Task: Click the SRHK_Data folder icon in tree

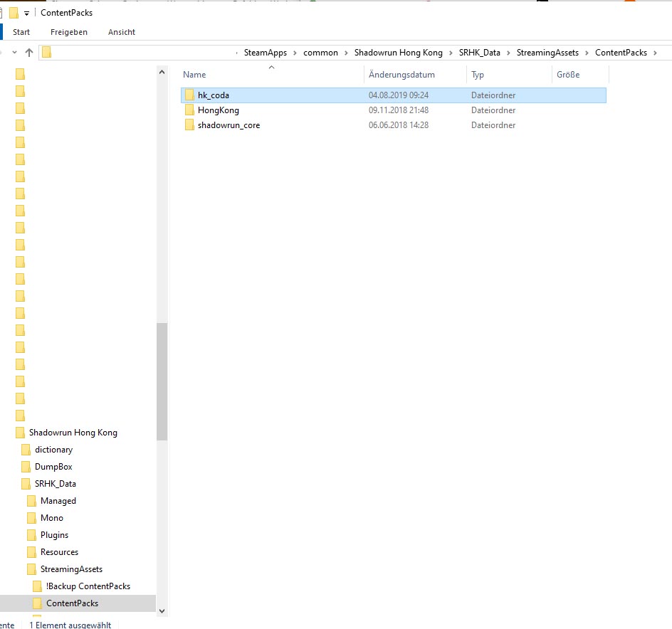Action: [26, 484]
